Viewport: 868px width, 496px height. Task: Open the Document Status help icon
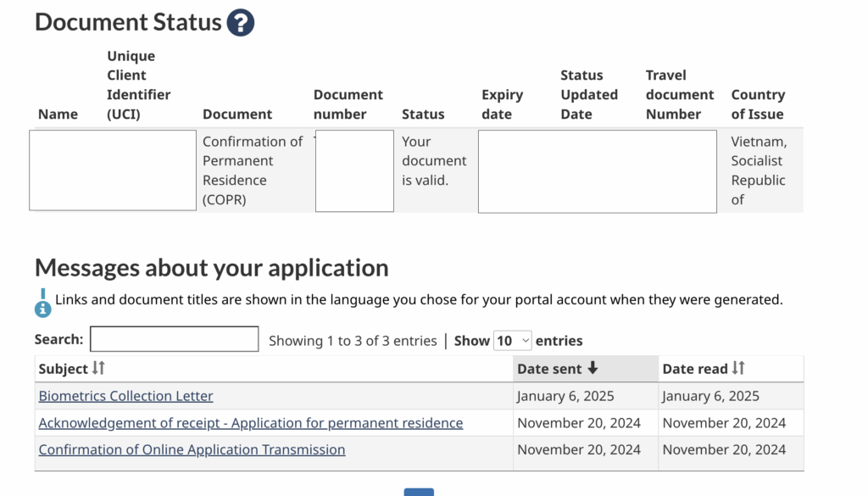240,23
